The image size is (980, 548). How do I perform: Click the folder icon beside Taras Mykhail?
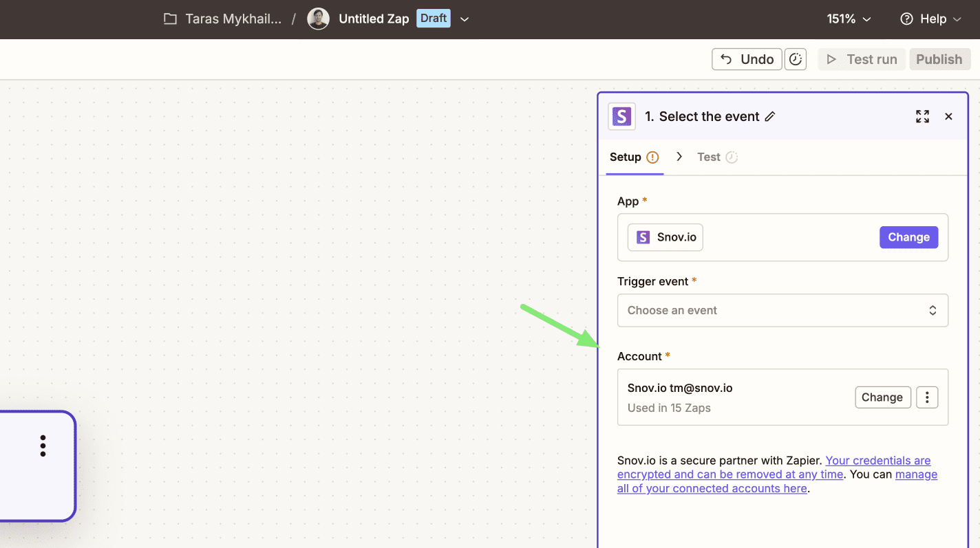[x=170, y=19]
